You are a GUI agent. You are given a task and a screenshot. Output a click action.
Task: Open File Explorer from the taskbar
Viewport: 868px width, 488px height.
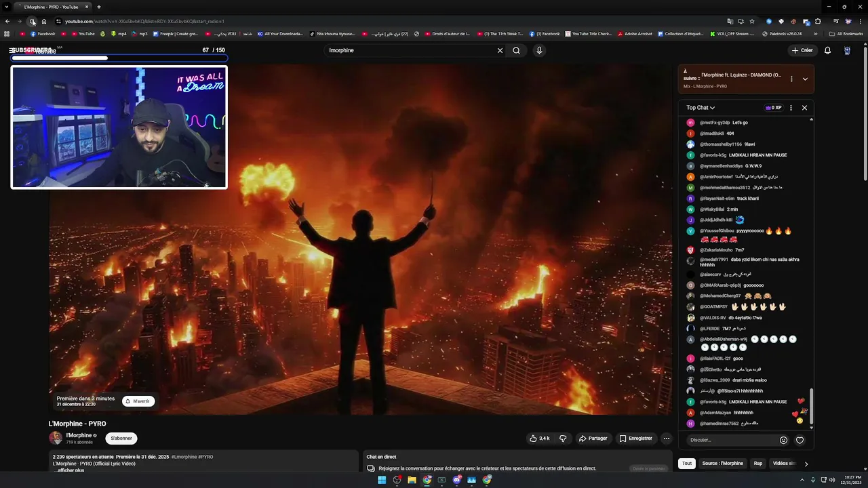pyautogui.click(x=412, y=480)
